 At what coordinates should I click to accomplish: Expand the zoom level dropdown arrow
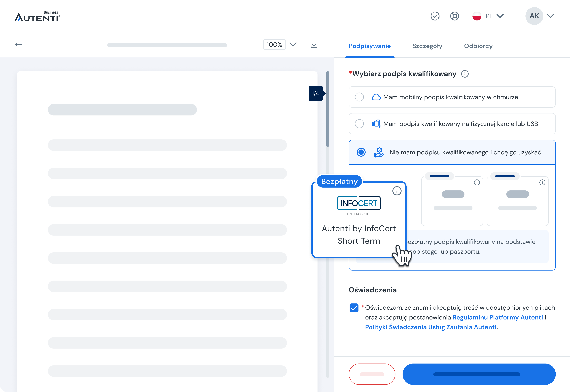[x=293, y=44]
